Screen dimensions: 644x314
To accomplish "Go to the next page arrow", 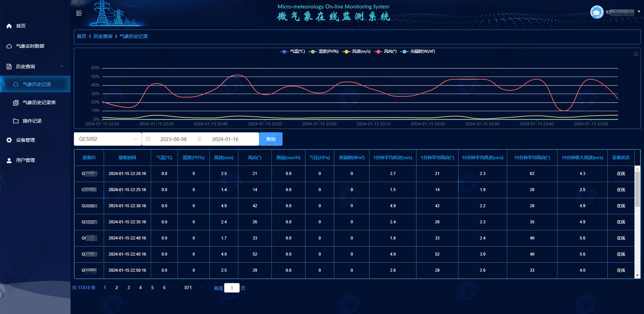I will tap(201, 288).
